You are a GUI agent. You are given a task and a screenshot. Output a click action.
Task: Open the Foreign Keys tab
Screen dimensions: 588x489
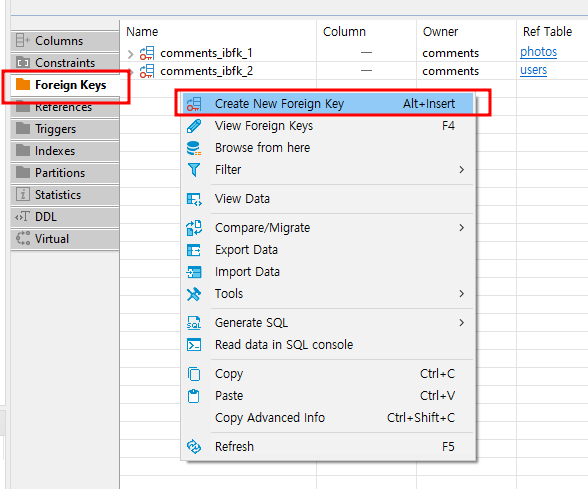(65, 85)
